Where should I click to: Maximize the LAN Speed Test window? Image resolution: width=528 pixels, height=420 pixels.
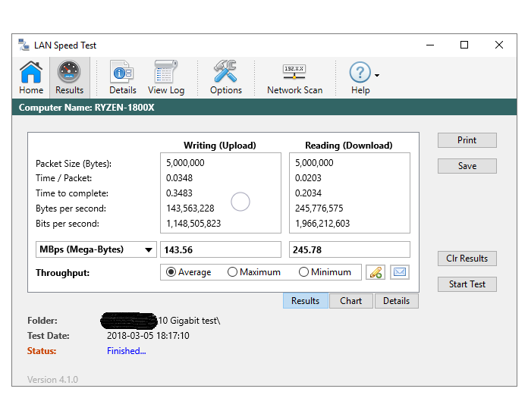464,45
